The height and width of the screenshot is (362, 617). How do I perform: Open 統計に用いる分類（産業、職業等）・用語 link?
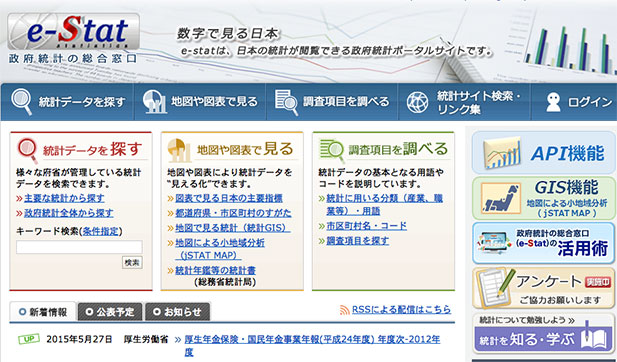pos(385,205)
